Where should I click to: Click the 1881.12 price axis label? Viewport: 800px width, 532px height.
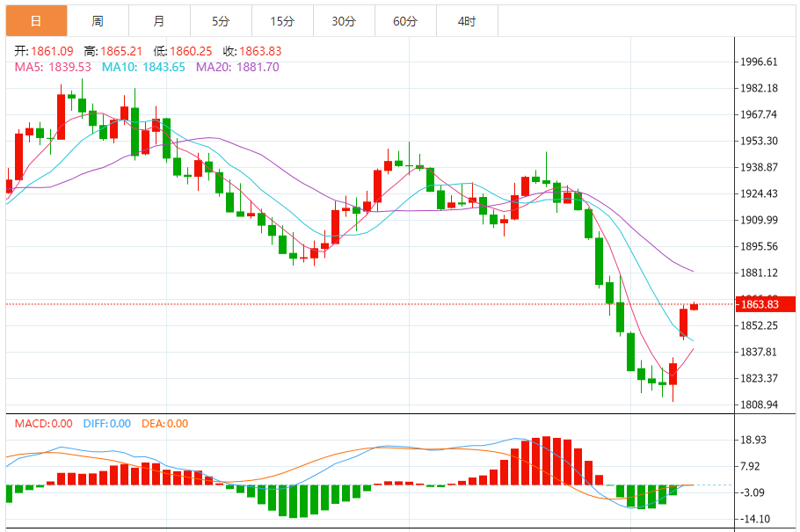[760, 273]
